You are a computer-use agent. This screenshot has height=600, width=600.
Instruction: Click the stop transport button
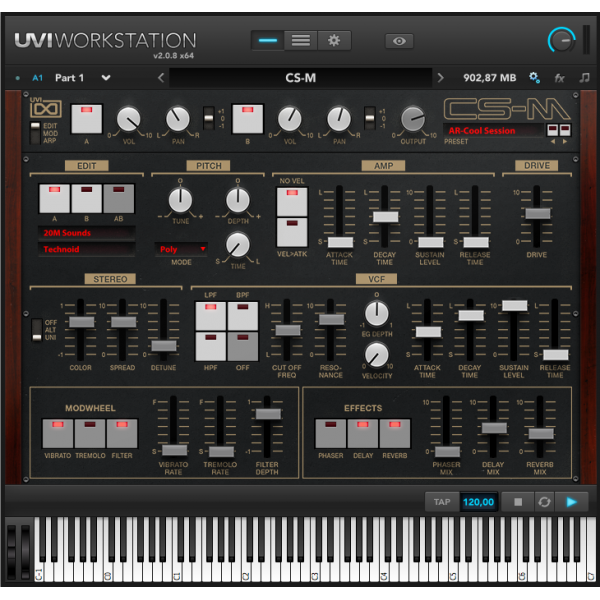518,502
